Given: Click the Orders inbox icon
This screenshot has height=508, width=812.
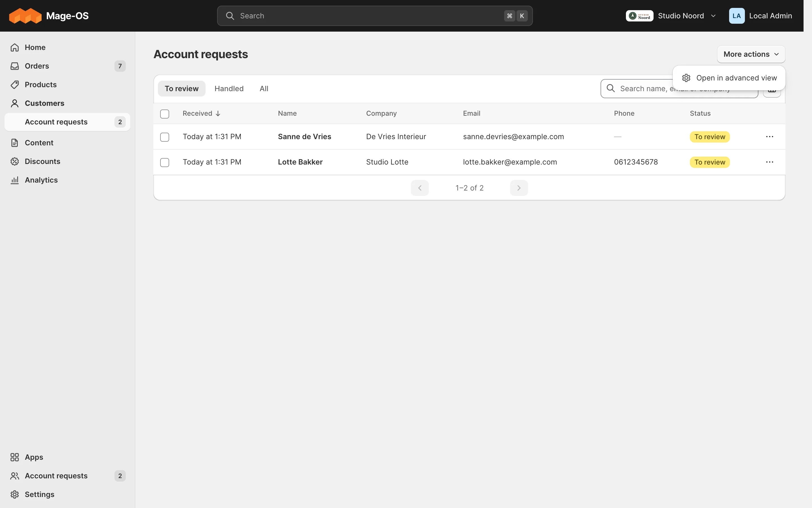Looking at the screenshot, I should click(14, 66).
